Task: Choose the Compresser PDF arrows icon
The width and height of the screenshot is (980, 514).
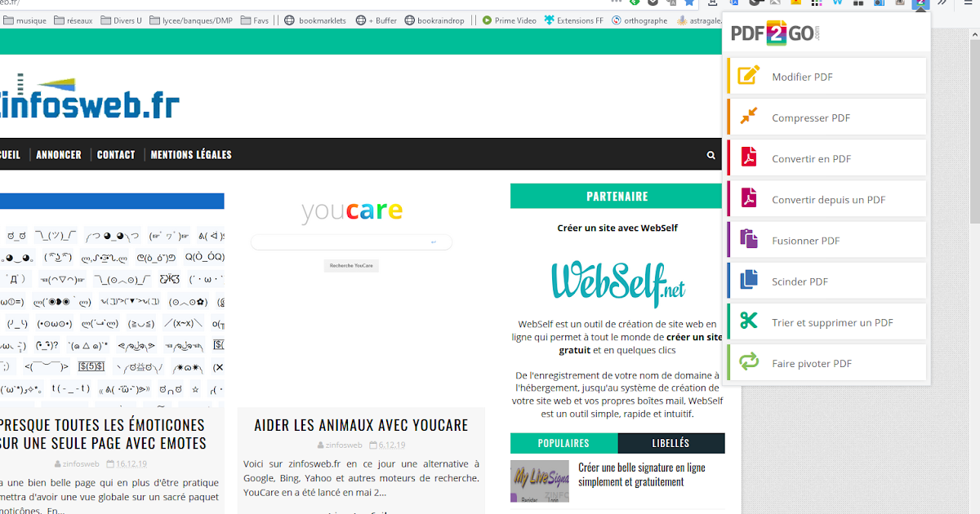Action: click(x=749, y=117)
